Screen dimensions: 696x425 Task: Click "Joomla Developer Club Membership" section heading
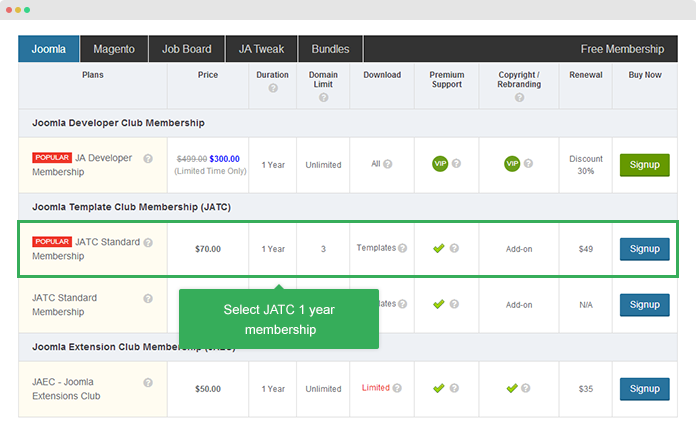pos(118,123)
